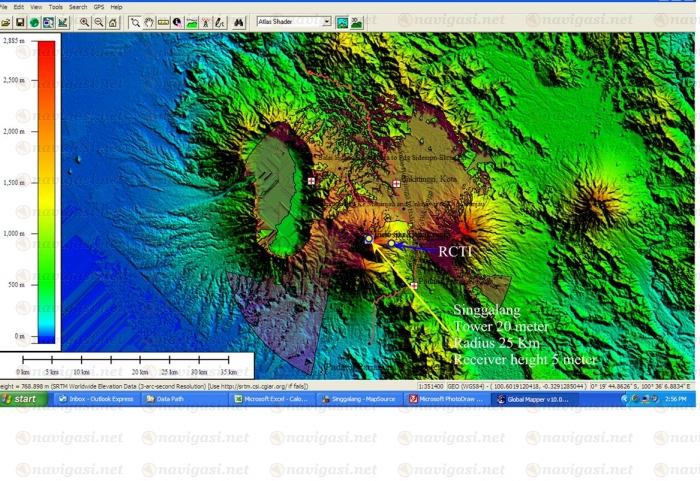Select the Zoom In magnifier icon

tap(84, 21)
